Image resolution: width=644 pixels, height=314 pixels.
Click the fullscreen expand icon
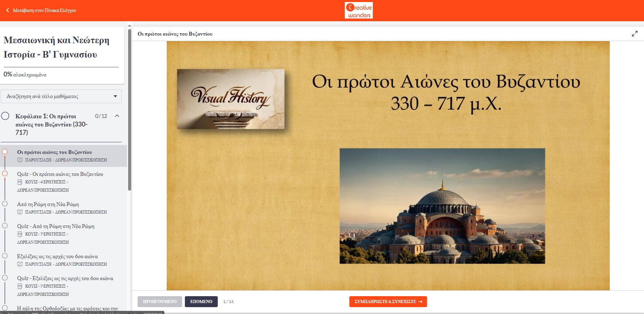634,34
